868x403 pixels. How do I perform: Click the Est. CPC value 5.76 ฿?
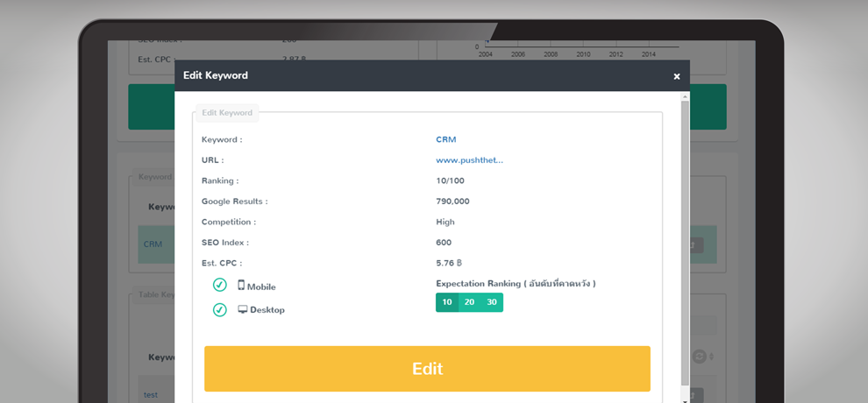[x=449, y=263]
